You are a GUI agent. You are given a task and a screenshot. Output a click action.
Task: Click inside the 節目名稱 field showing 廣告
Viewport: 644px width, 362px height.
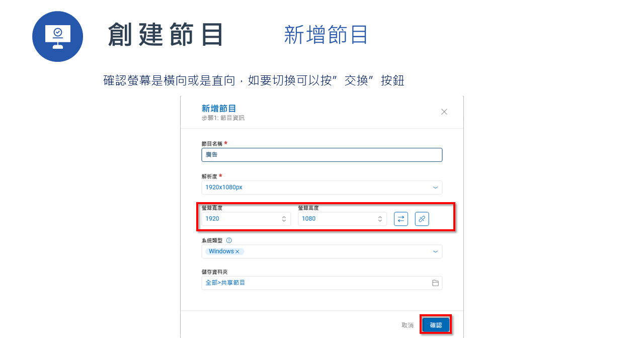(322, 154)
